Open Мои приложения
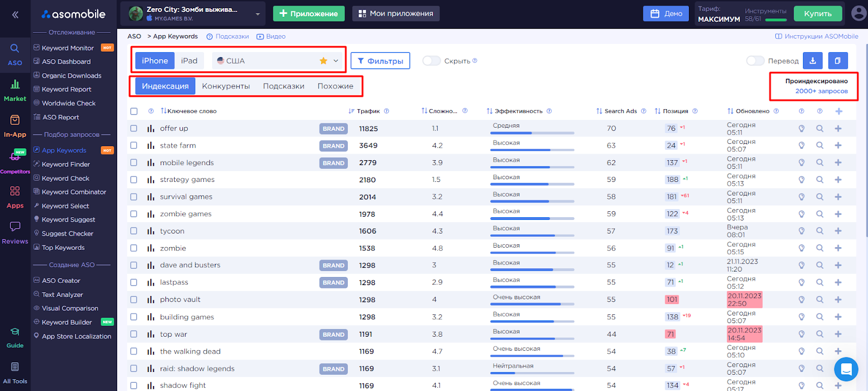 pyautogui.click(x=396, y=14)
